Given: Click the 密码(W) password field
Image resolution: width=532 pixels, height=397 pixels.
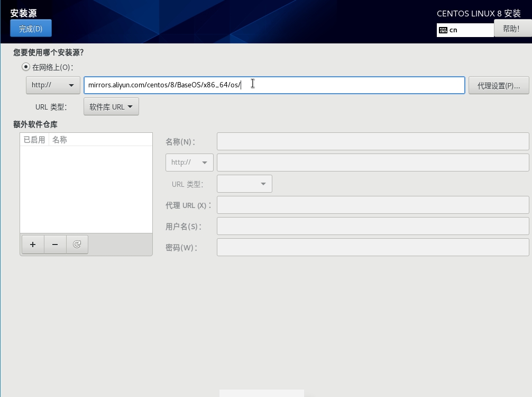Looking at the screenshot, I should [373, 247].
